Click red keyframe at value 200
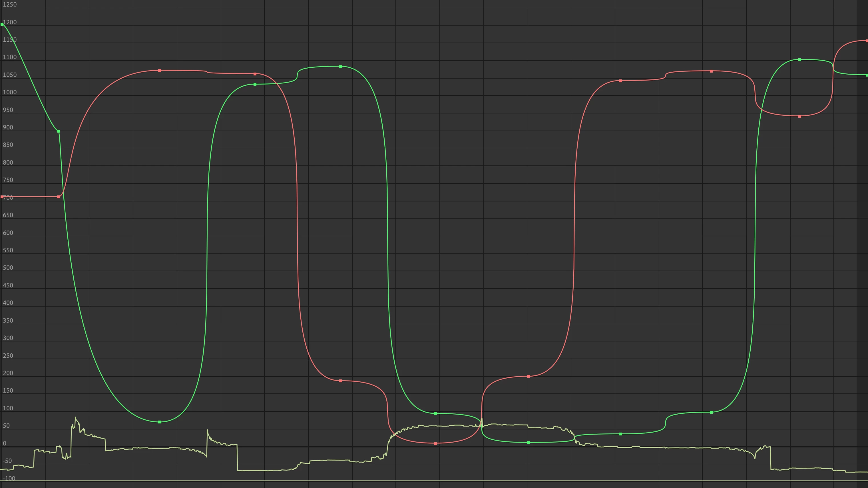This screenshot has height=488, width=868. (x=528, y=376)
